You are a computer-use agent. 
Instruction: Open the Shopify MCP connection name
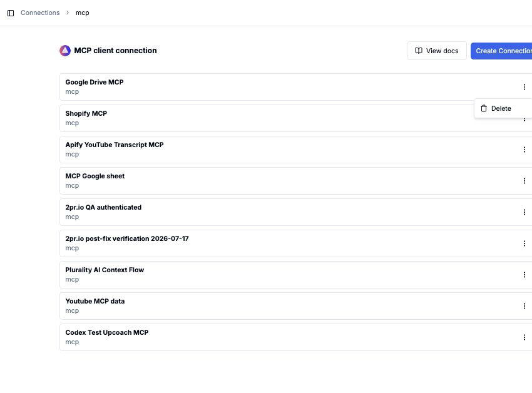[x=86, y=113]
